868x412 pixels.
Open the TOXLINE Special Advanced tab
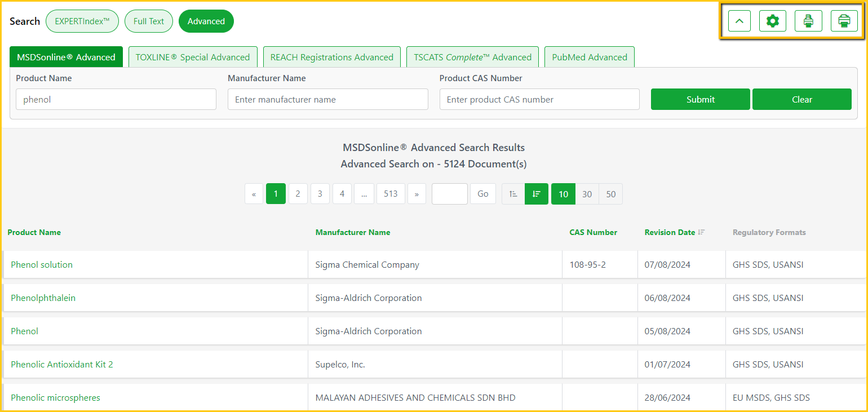click(193, 57)
